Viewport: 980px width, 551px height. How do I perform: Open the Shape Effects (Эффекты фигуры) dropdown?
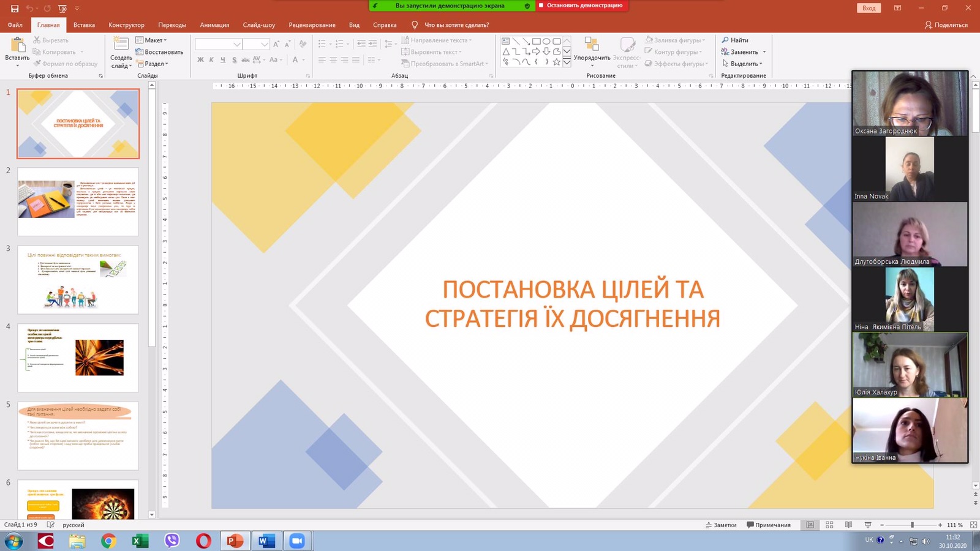[676, 64]
